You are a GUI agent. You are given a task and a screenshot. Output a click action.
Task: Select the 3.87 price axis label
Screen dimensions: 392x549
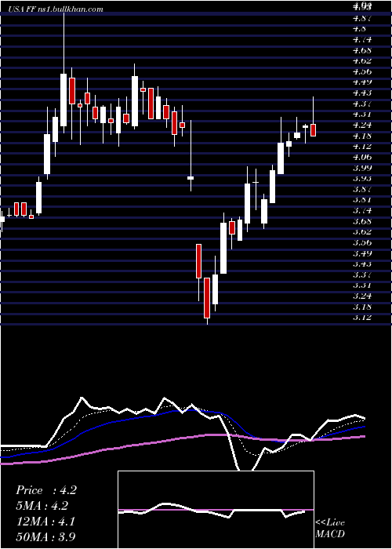[x=361, y=190]
